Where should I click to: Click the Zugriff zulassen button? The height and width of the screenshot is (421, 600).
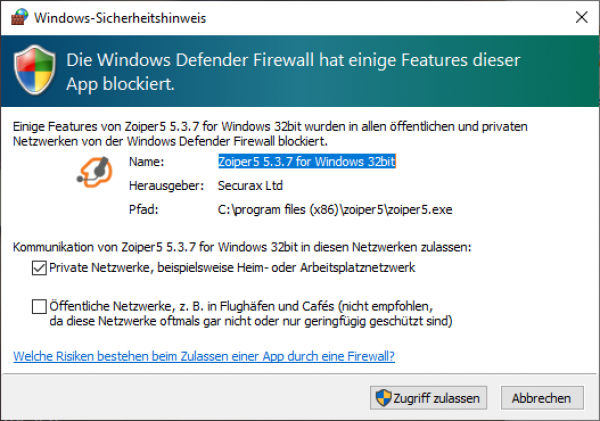pyautogui.click(x=428, y=398)
